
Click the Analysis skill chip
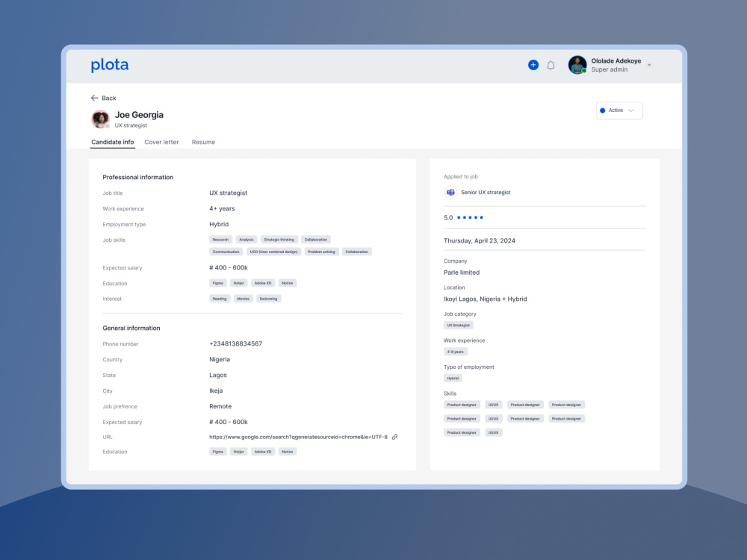click(247, 240)
